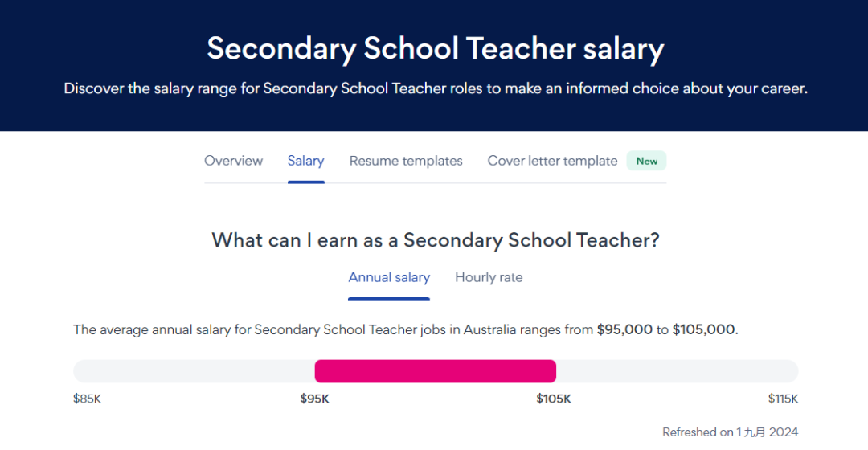Screen dimensions: 868x450
Task: Click the Secondary School Teacher salary title
Action: [435, 49]
